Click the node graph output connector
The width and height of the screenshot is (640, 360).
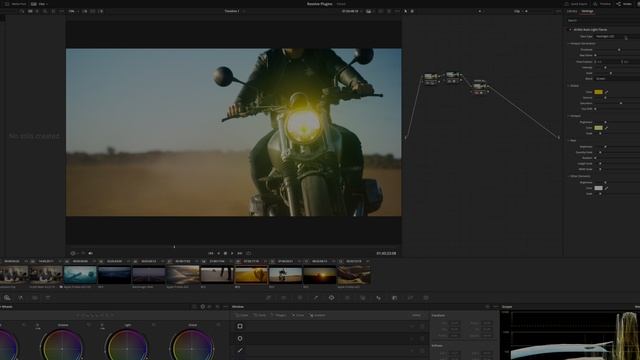(x=559, y=138)
